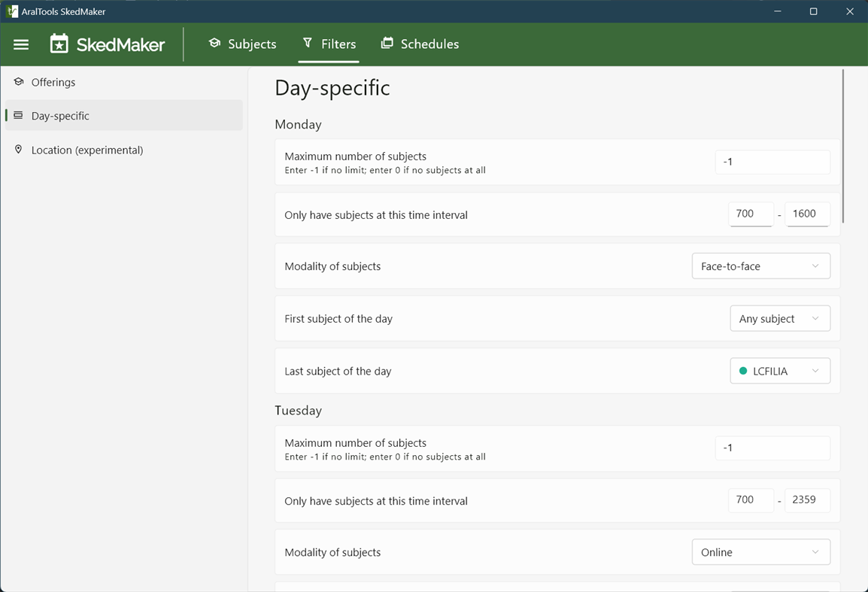Click the Day-specific sidebar icon
The image size is (868, 592).
19,116
